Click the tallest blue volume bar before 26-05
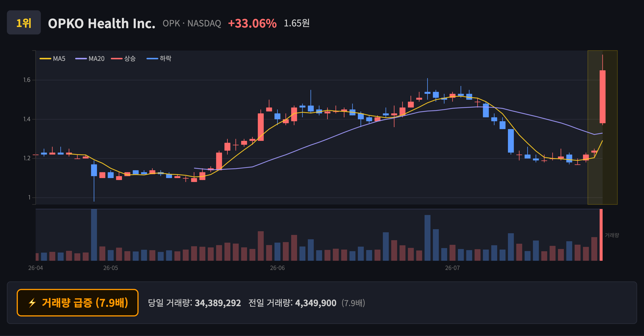This screenshot has height=336, width=644. 94,235
